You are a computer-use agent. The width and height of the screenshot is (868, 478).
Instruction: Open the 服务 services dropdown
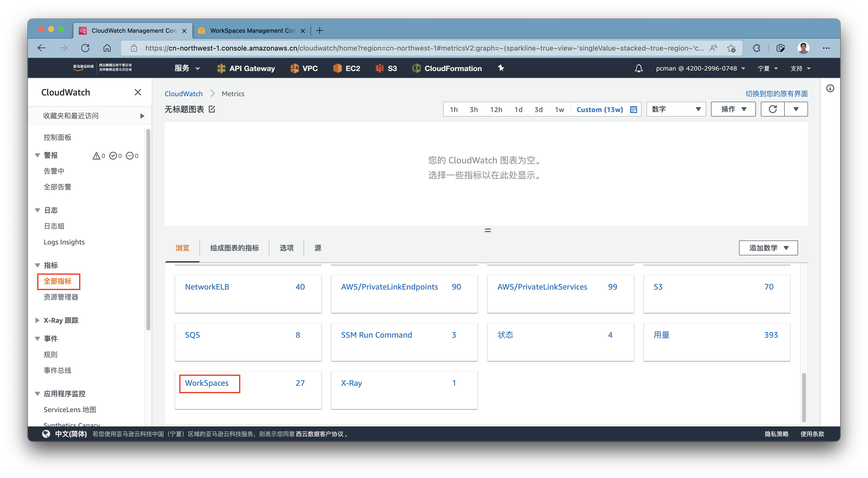pos(187,68)
